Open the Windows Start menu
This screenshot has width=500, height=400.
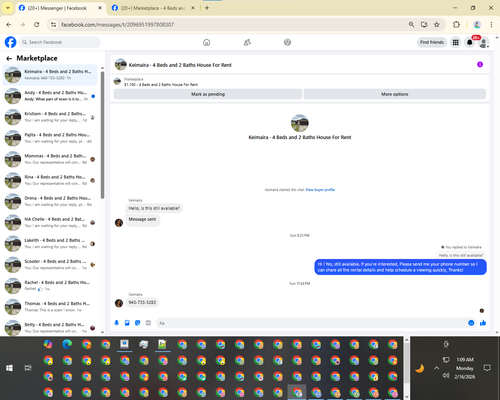pos(9,368)
